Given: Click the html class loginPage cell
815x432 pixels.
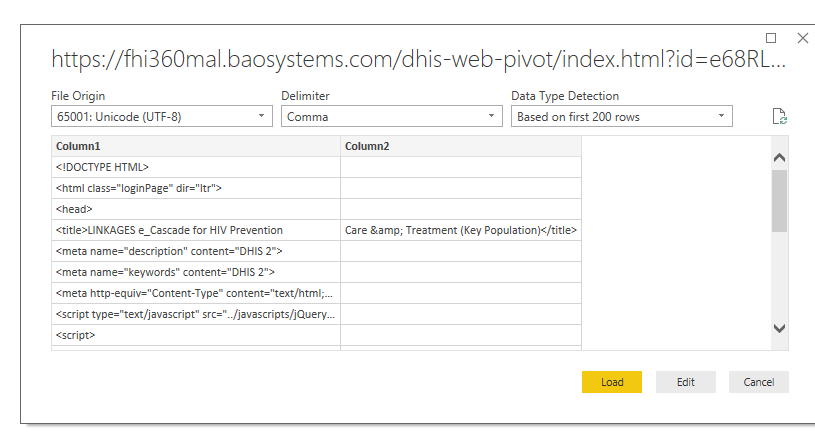Looking at the screenshot, I should (196, 188).
